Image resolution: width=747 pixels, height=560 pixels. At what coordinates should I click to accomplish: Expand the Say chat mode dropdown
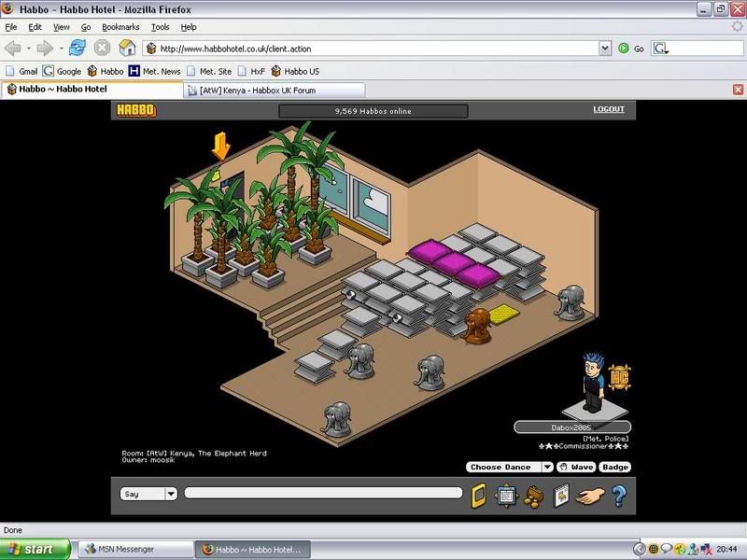click(x=171, y=494)
